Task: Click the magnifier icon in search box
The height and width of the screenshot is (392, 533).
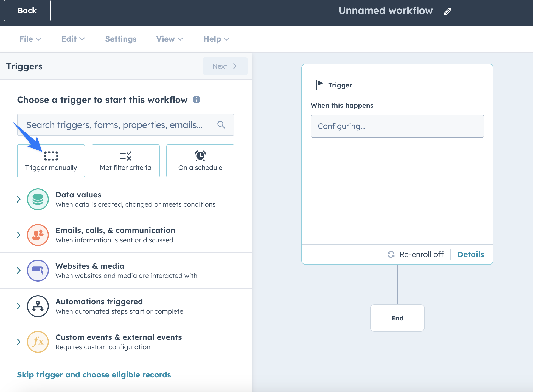Action: coord(221,125)
